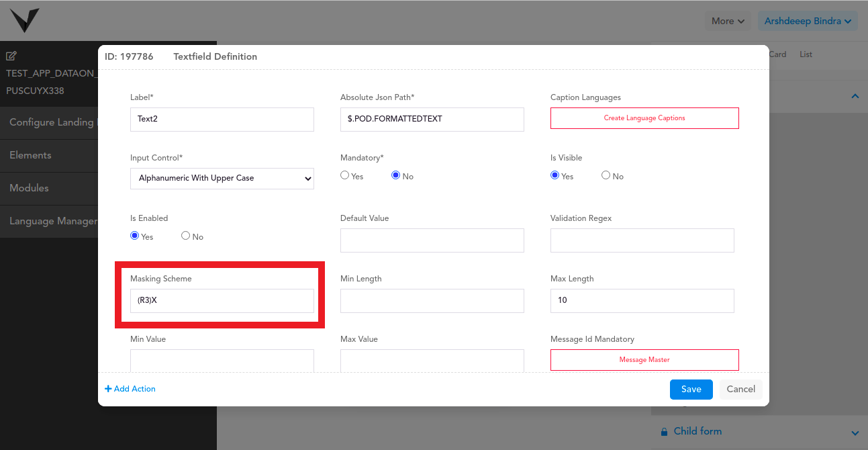Click the Cancel button
This screenshot has width=868, height=450.
coord(740,390)
